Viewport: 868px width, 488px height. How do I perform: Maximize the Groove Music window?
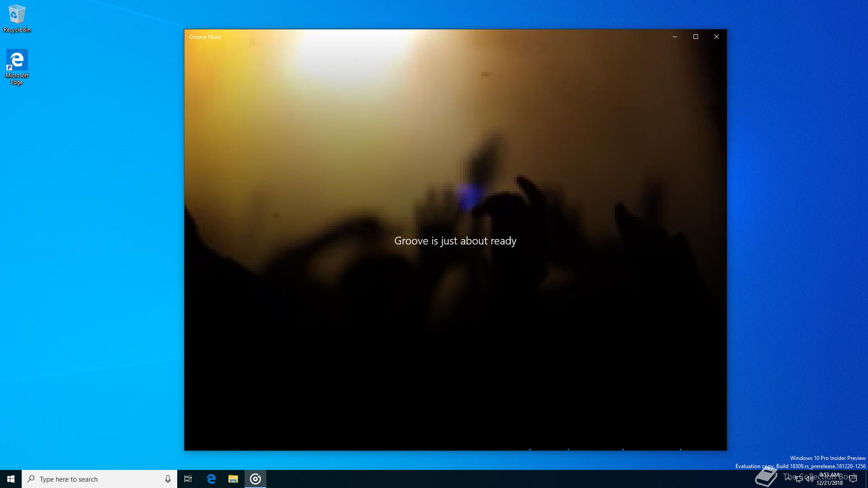(x=696, y=37)
